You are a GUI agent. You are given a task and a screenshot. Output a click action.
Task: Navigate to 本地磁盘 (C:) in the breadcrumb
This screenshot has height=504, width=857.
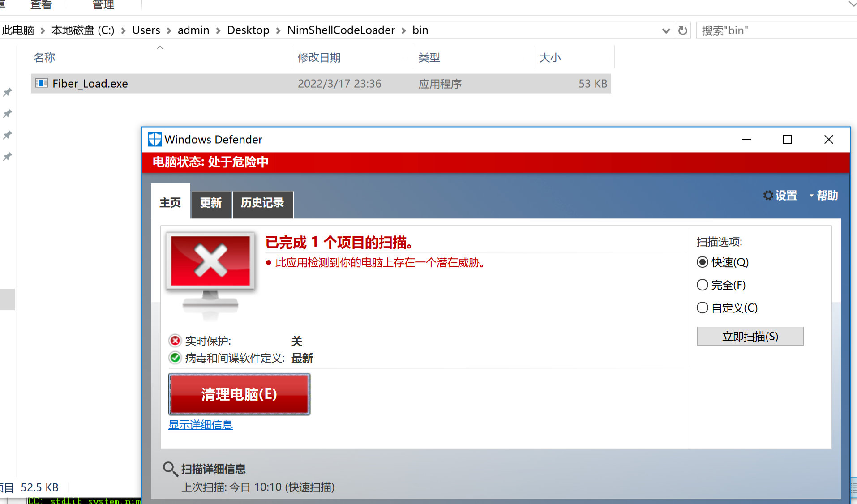click(83, 30)
